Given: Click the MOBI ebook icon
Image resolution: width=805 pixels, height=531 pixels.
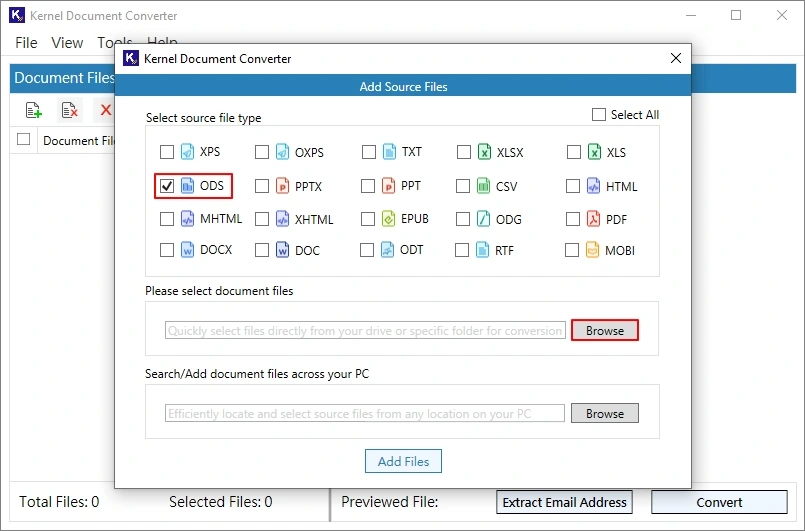Looking at the screenshot, I should 592,250.
